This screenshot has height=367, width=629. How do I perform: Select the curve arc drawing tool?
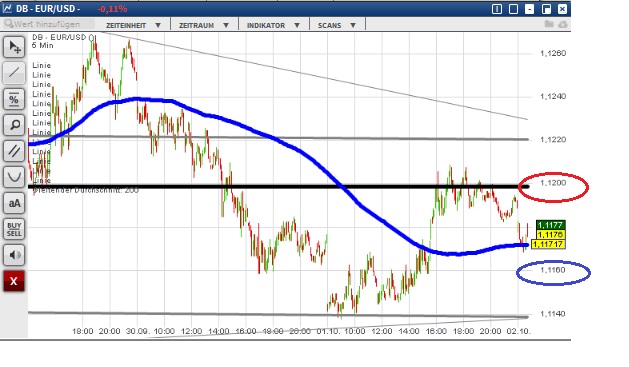tap(14, 177)
